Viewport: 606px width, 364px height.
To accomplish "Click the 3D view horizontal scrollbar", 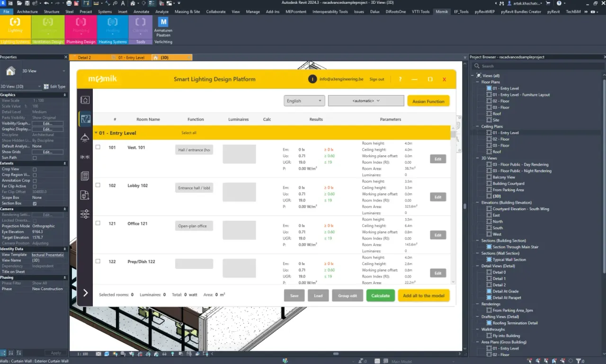I will point(336,354).
